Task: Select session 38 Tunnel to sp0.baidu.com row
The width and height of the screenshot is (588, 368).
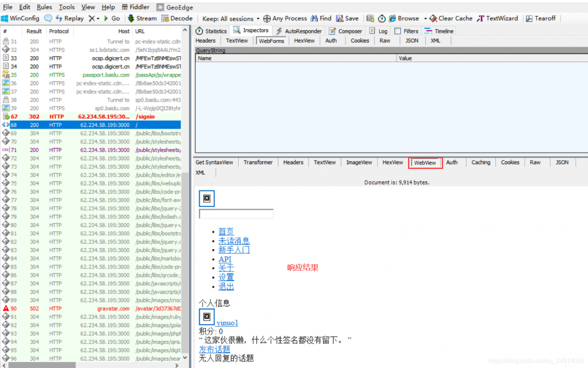Action: click(91, 100)
